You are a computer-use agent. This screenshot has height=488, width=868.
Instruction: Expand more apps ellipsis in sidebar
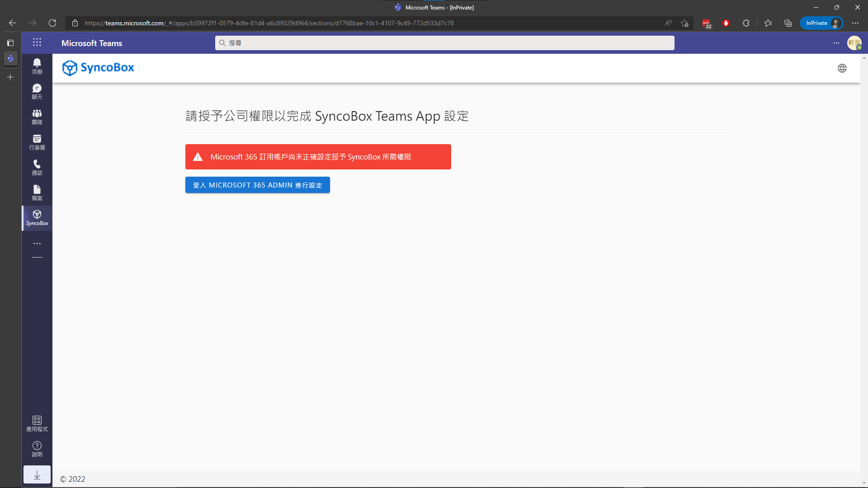(x=37, y=244)
